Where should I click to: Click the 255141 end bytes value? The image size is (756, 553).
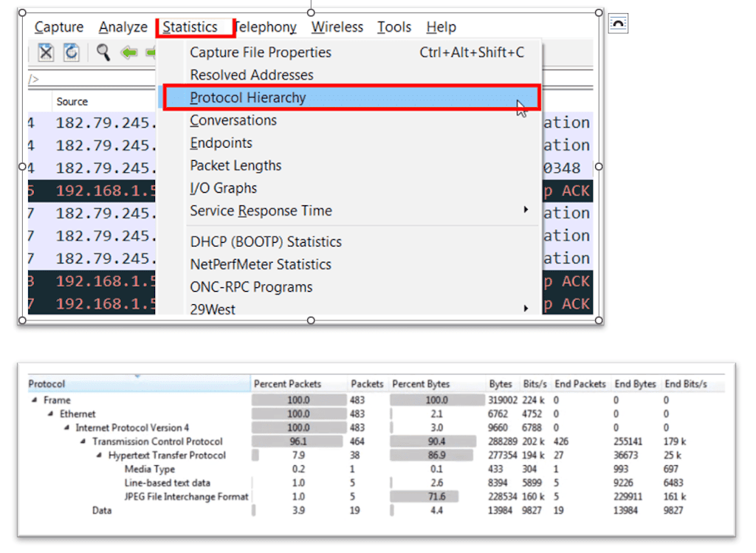point(628,442)
